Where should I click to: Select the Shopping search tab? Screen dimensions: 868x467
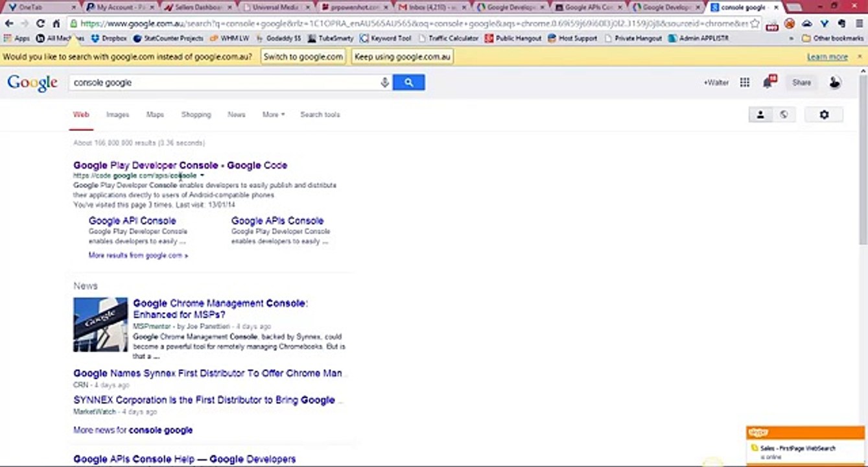[x=196, y=115]
